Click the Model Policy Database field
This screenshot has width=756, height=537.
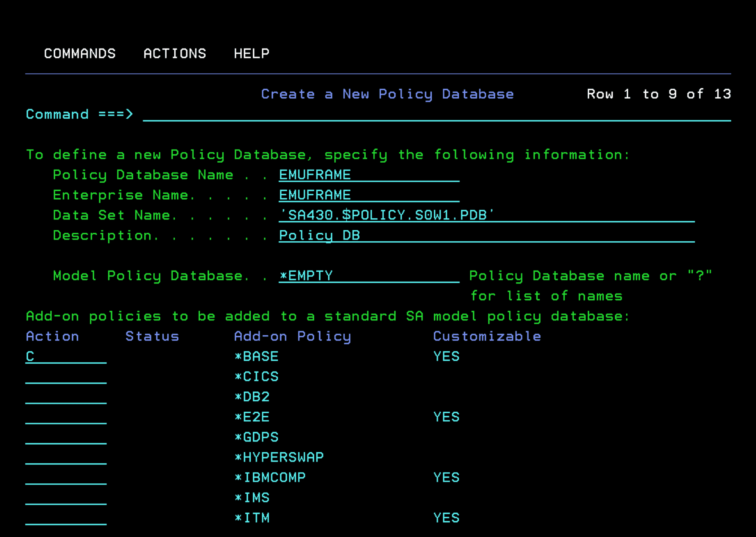point(369,276)
